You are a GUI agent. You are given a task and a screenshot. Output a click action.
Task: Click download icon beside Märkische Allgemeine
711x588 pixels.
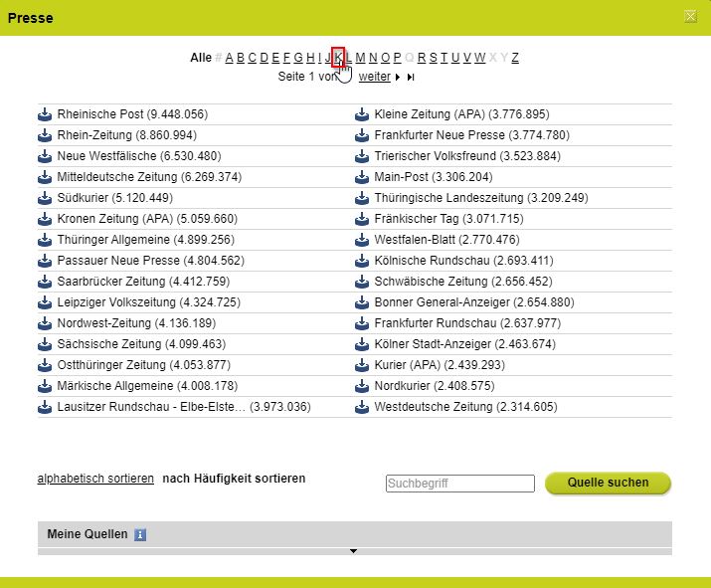point(45,386)
